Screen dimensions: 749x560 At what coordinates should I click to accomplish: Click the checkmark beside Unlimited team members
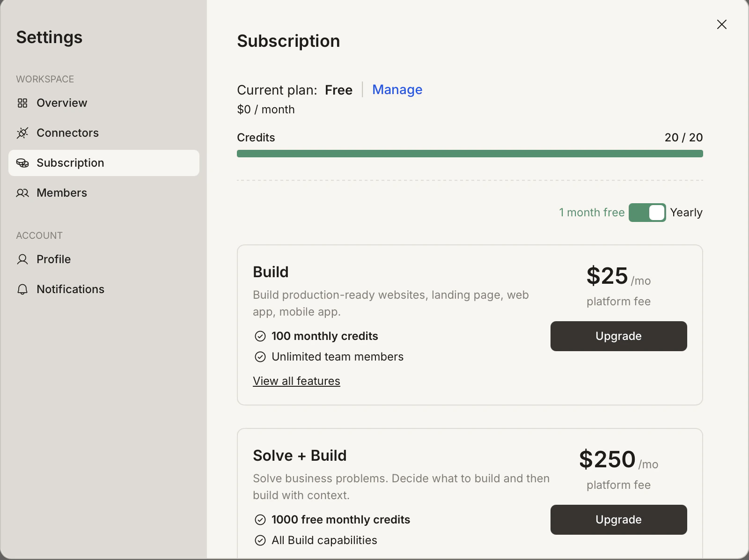(260, 357)
